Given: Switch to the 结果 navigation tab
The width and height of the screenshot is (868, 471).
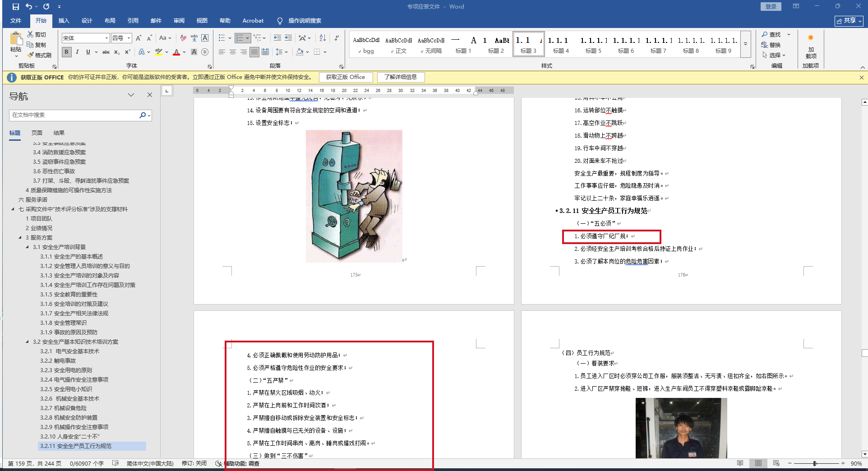Looking at the screenshot, I should [59, 133].
